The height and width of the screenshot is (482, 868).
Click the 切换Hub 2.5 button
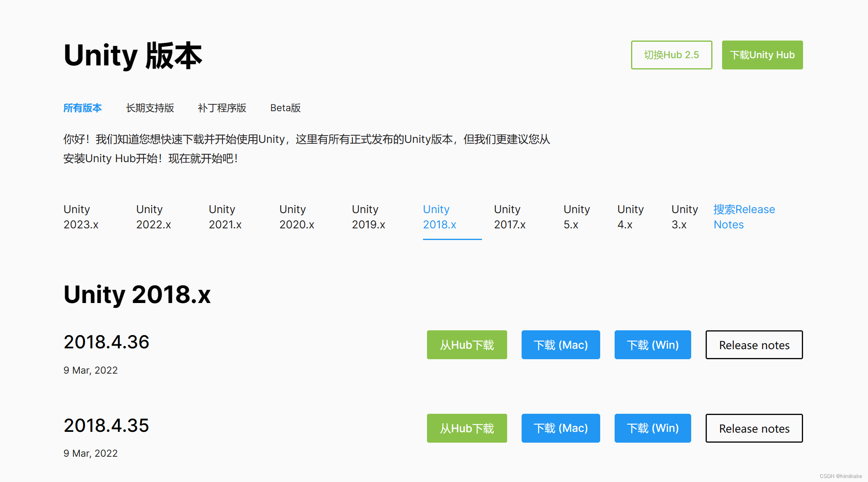pyautogui.click(x=671, y=55)
